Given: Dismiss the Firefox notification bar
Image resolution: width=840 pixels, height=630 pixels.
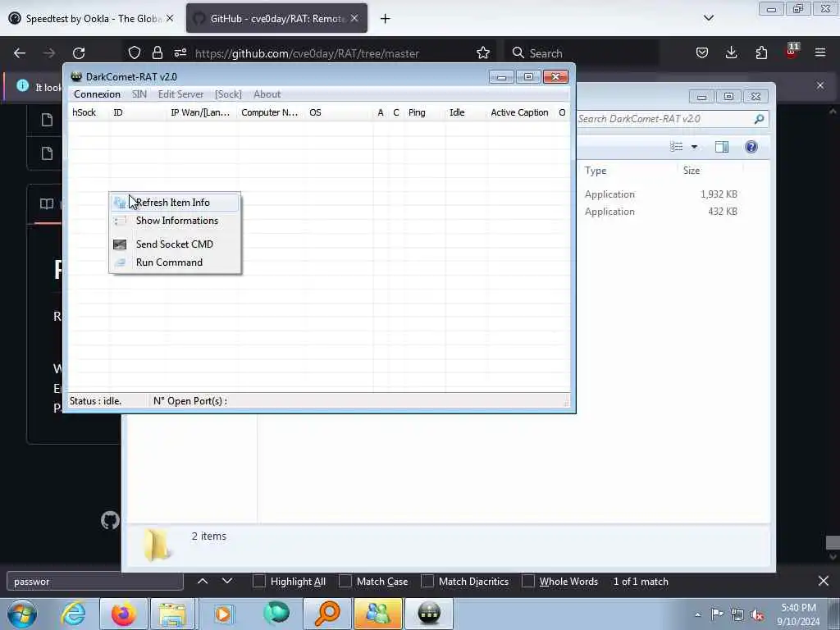Looking at the screenshot, I should tap(820, 85).
